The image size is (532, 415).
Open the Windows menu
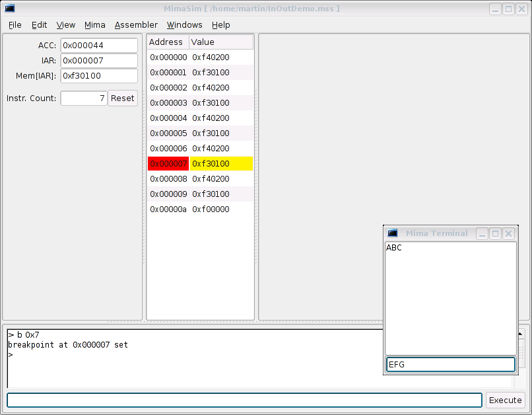185,24
